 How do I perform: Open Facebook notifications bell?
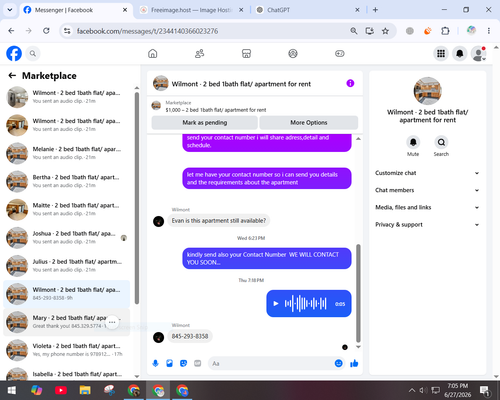click(460, 53)
